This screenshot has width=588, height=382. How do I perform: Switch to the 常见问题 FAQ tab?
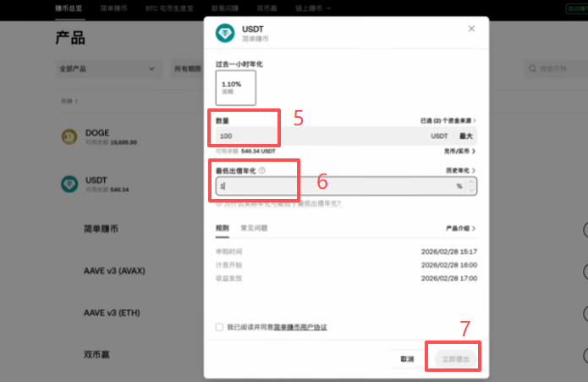[x=254, y=228]
